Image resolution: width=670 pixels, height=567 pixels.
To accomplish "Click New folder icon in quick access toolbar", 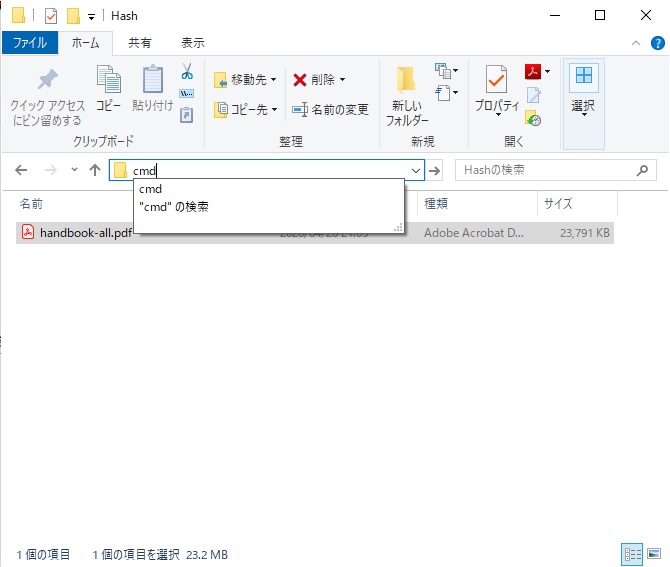I will (73, 16).
